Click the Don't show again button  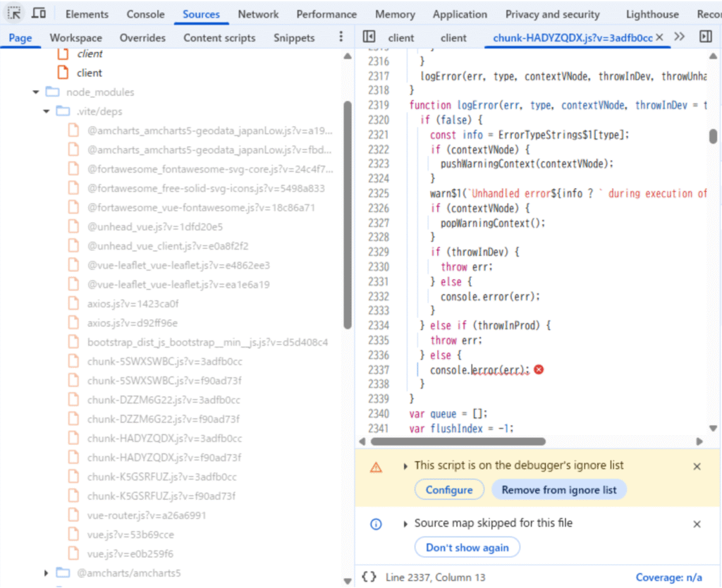click(x=467, y=548)
